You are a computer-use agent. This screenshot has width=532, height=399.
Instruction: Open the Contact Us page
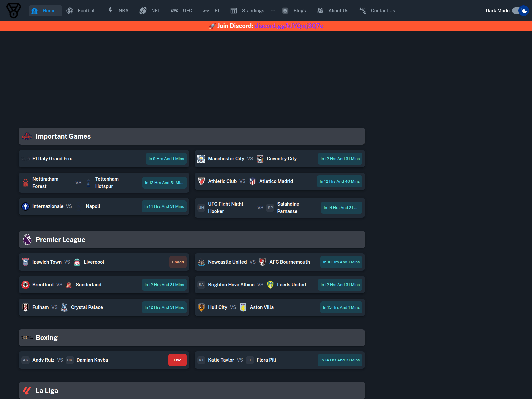pos(377,11)
